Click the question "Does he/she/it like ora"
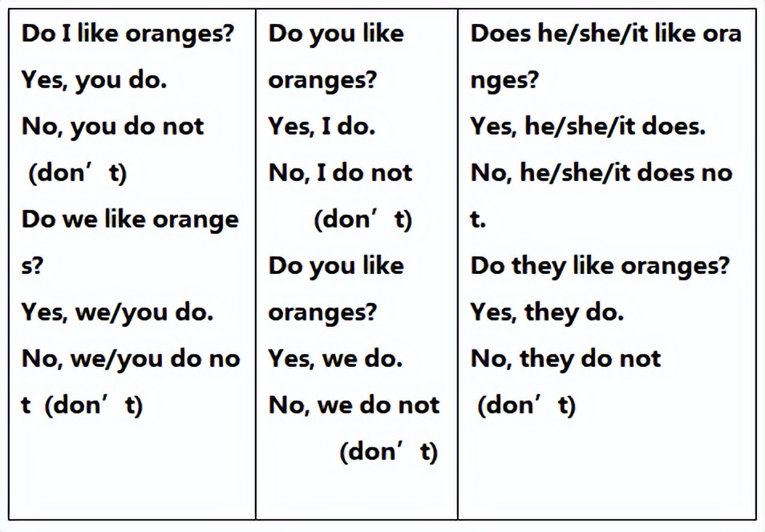The height and width of the screenshot is (532, 765). [x=605, y=34]
